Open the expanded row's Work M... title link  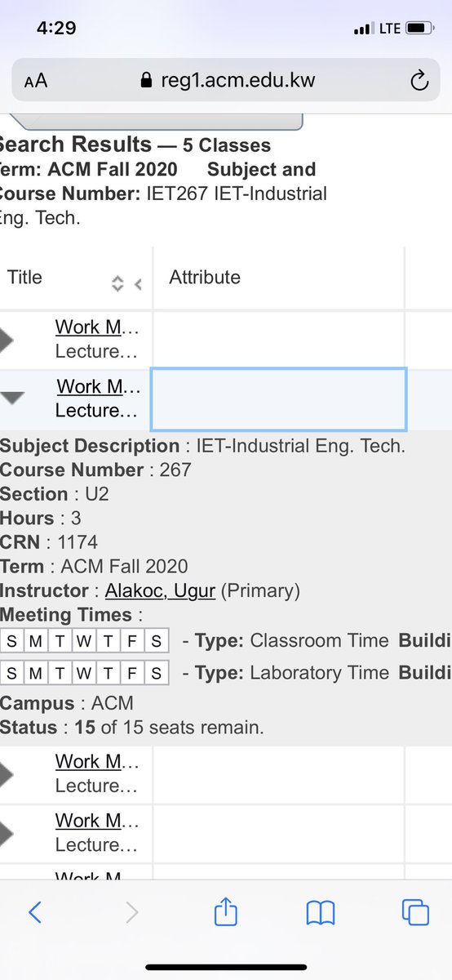point(98,386)
